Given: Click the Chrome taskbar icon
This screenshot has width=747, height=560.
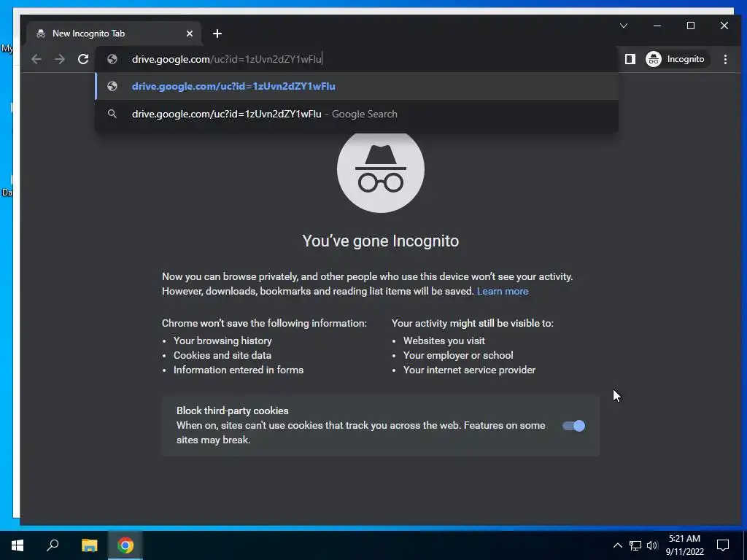Looking at the screenshot, I should [x=125, y=545].
